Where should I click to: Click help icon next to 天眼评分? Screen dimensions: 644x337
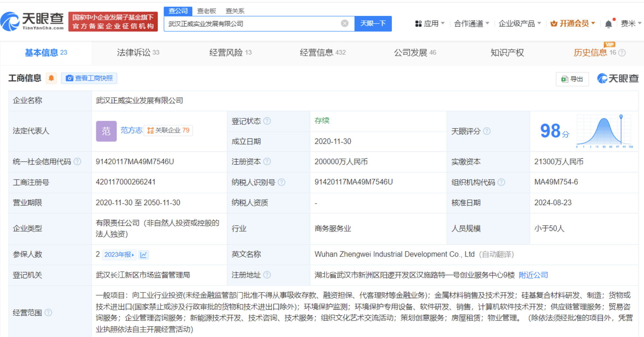pyautogui.click(x=487, y=131)
